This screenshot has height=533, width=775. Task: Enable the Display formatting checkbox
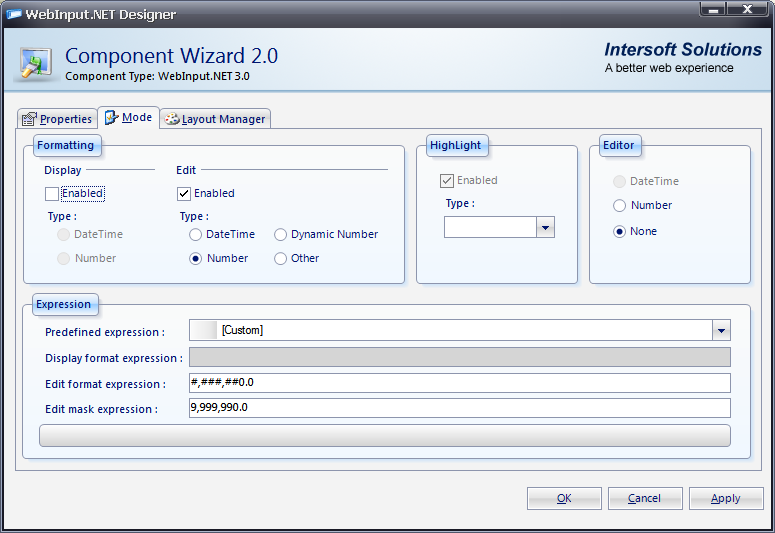point(52,194)
